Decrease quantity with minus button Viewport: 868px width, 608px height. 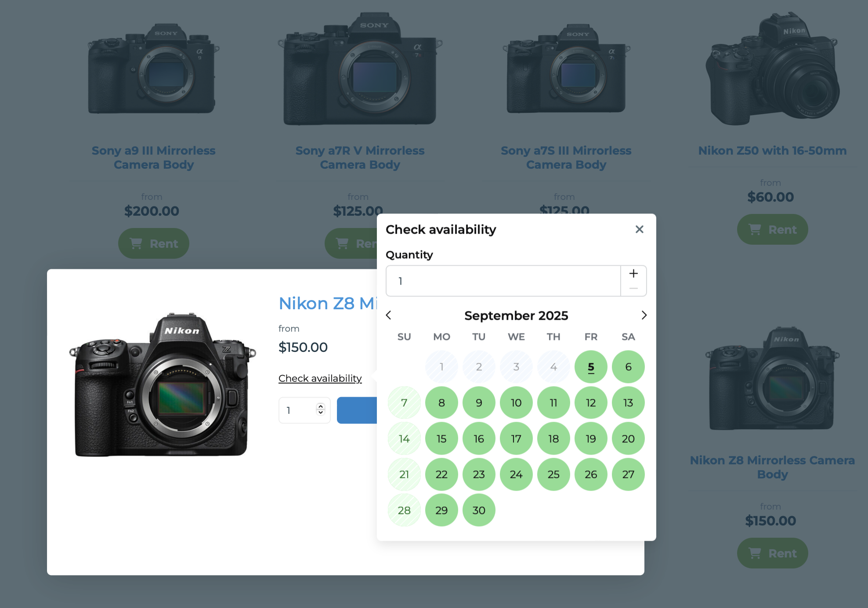click(633, 289)
